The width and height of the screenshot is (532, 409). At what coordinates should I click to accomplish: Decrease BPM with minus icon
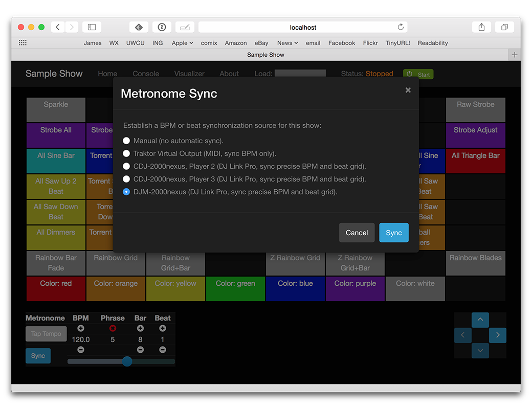click(x=81, y=350)
